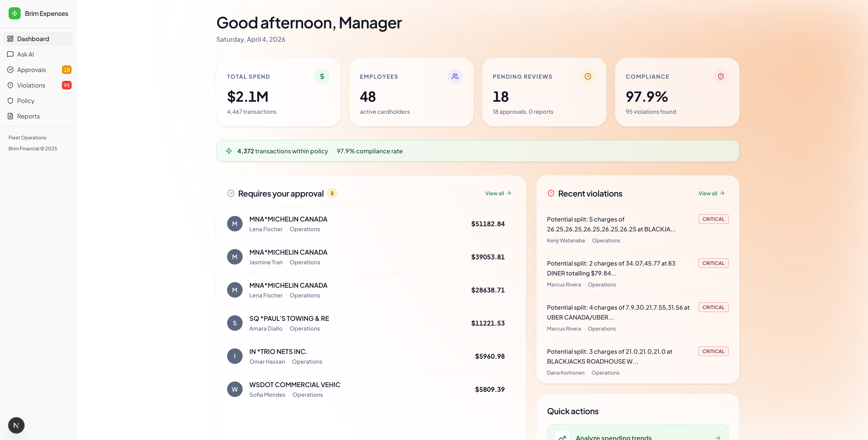Click the Brim Expenses lightning logo
Screen dimensions: 868x440
click(14, 14)
